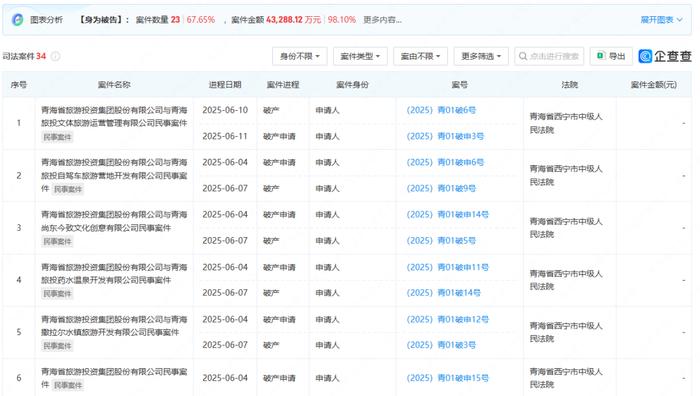Open case link (2025)青01破9号
Viewport: 700px width, 396px height.
pos(441,188)
